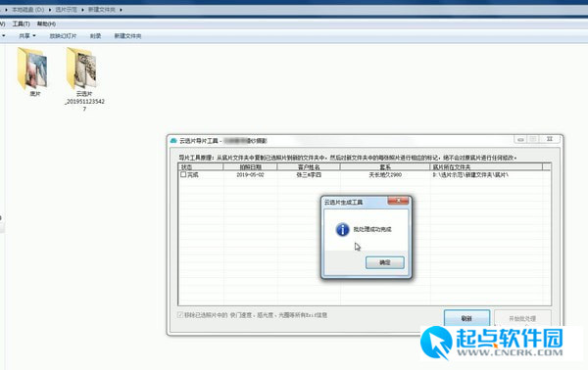Expand the arrow after 选片示范 breadcrumb
Screen dimensions: 588x370
tap(82, 10)
